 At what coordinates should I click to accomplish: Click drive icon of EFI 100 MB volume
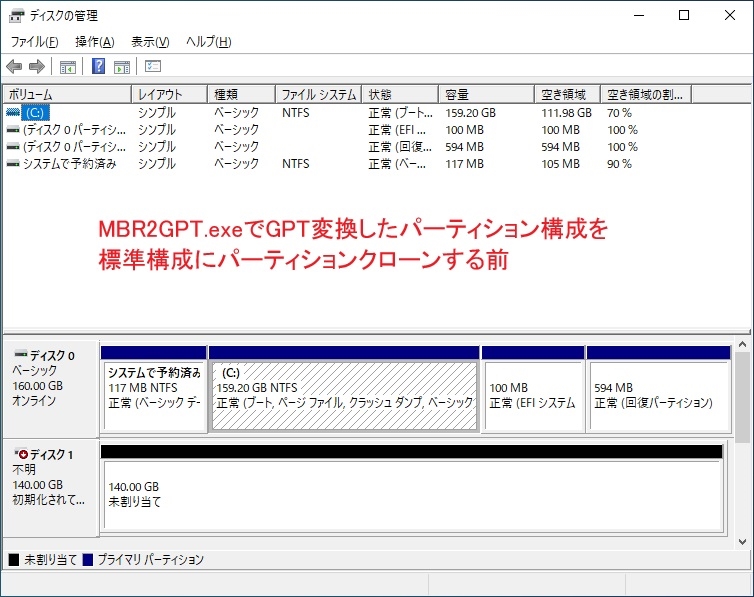point(13,130)
